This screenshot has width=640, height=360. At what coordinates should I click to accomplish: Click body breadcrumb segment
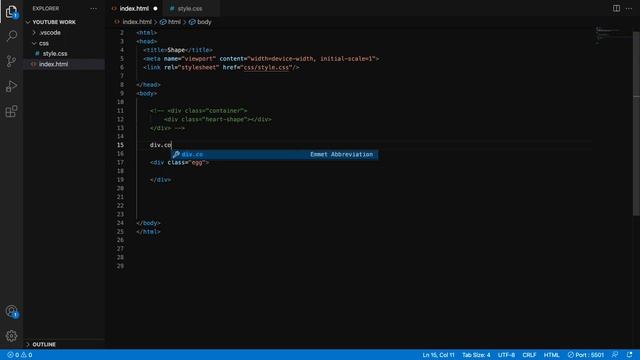204,22
